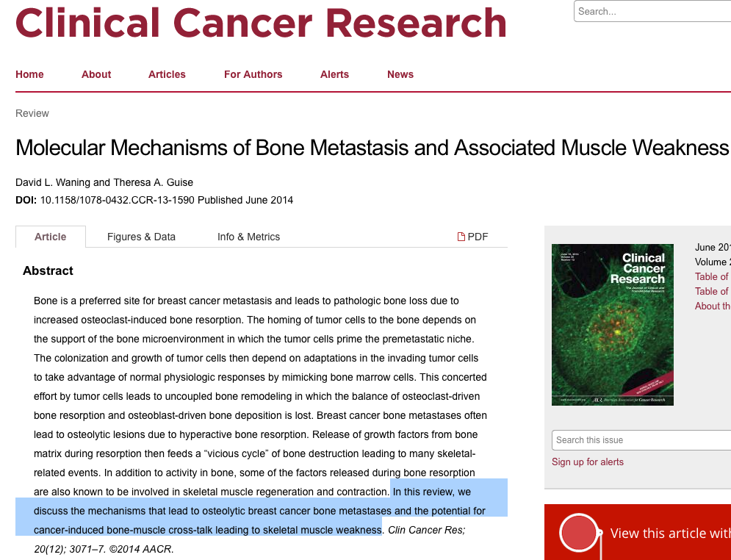
Task: Open the journal cover thumbnail image
Action: [x=612, y=324]
